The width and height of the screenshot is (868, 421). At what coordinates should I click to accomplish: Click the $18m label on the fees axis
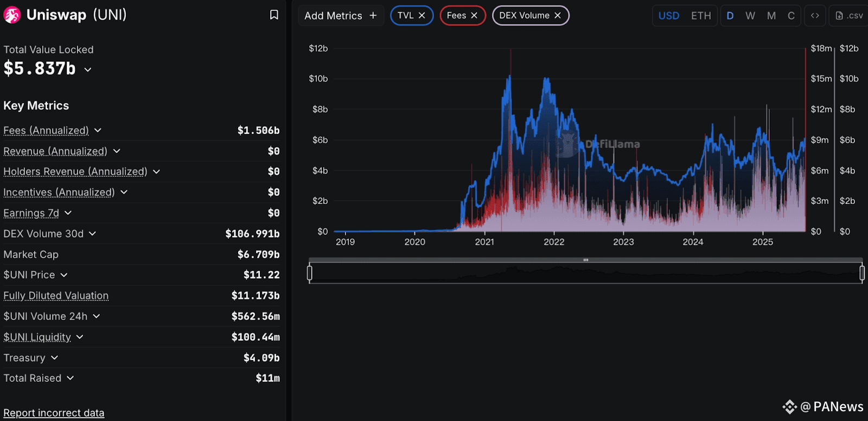[821, 48]
